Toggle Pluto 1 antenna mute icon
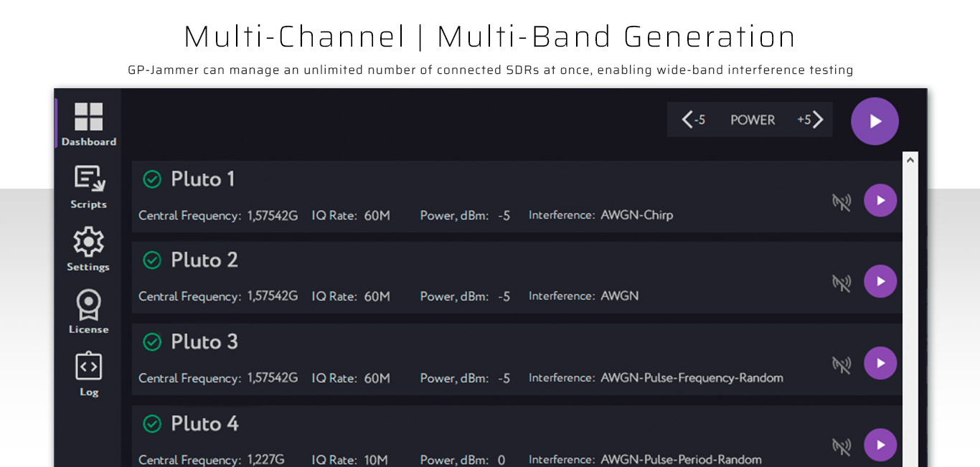The image size is (980, 467). pos(841,202)
